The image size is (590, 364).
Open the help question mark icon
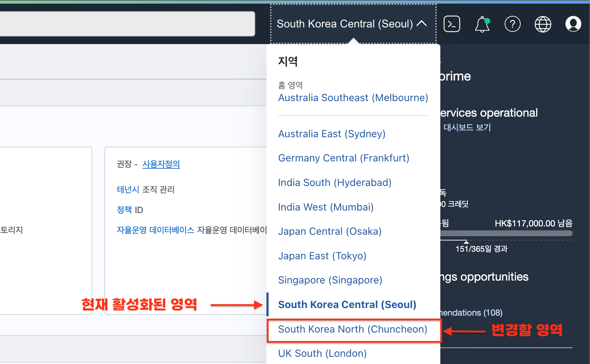pyautogui.click(x=513, y=24)
